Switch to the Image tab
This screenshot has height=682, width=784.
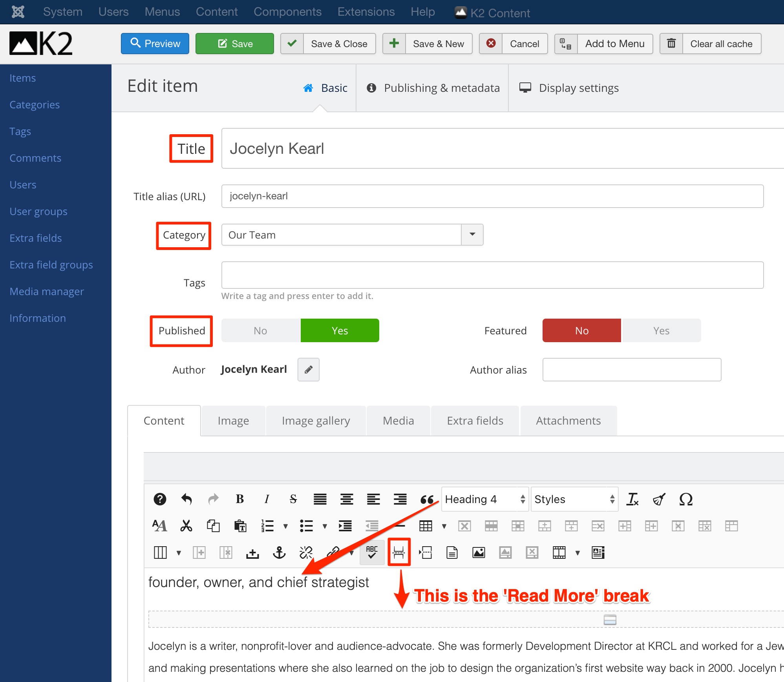pyautogui.click(x=233, y=419)
